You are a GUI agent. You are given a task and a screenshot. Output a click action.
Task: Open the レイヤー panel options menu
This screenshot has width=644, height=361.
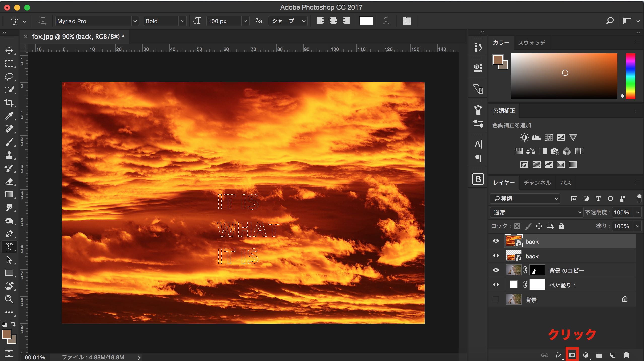638,183
